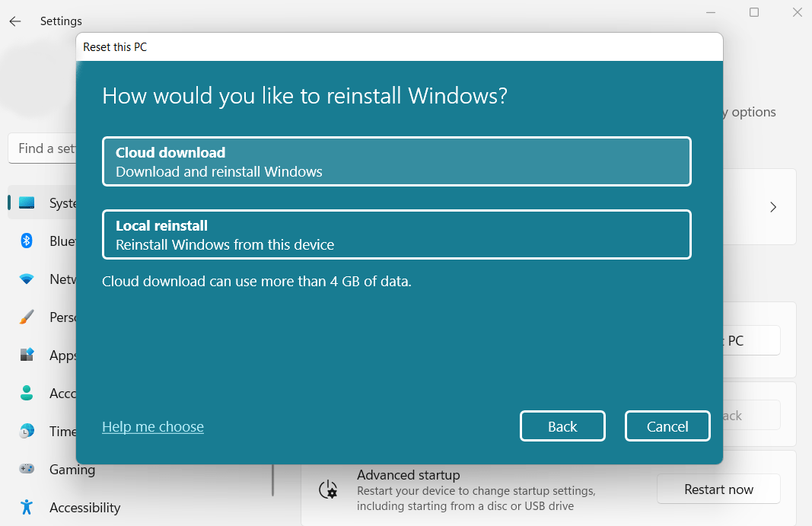The image size is (812, 526).
Task: Click the Settings sidebar scrollbar
Action: pos(273,480)
